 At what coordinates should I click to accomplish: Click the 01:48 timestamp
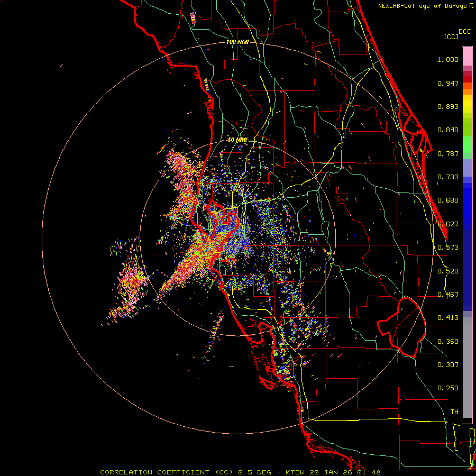(x=368, y=472)
